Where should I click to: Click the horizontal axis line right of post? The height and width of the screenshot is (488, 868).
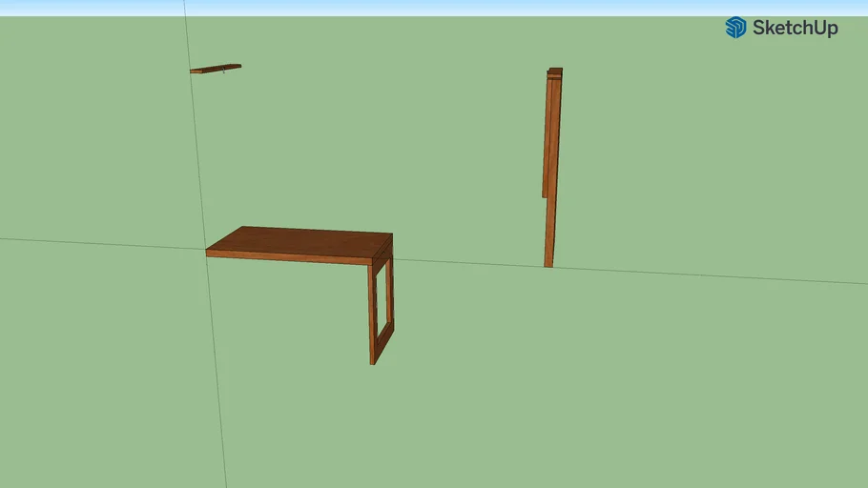pyautogui.click(x=715, y=275)
